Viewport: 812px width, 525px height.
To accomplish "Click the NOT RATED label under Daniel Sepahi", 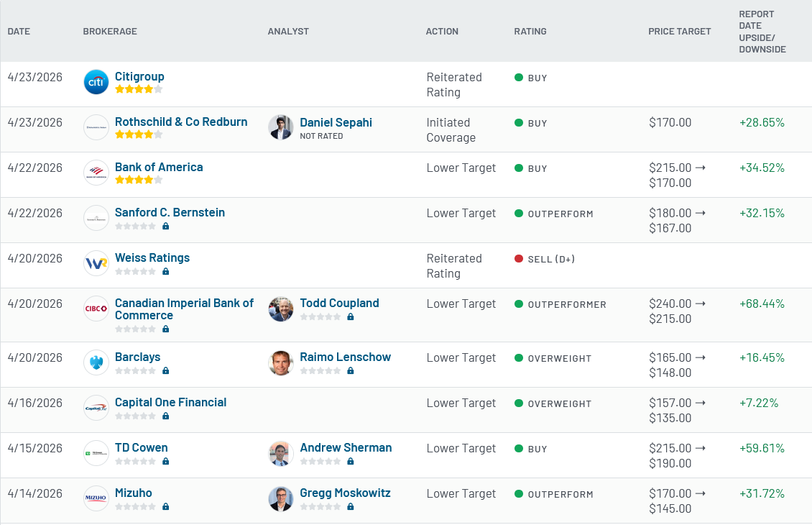I will click(321, 136).
